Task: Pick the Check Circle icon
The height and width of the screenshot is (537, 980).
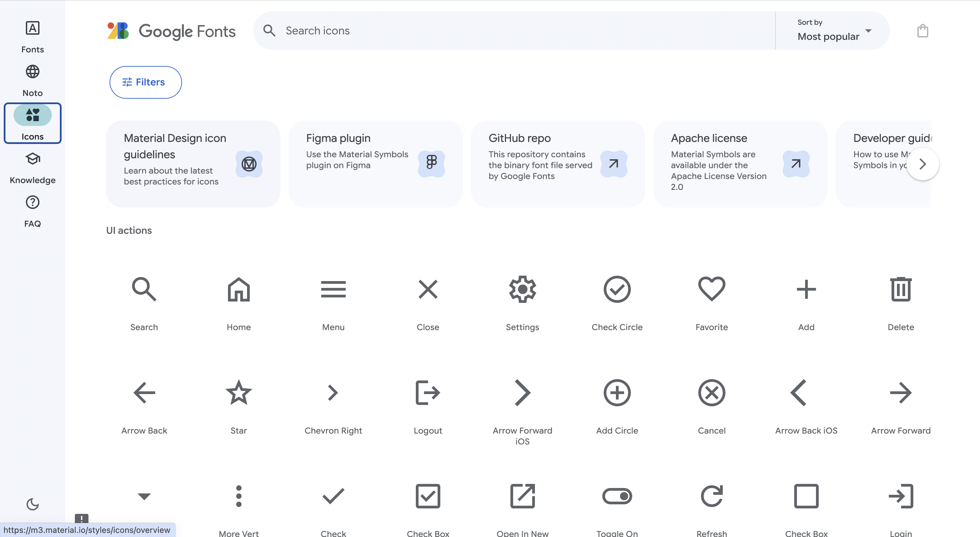Action: tap(617, 289)
